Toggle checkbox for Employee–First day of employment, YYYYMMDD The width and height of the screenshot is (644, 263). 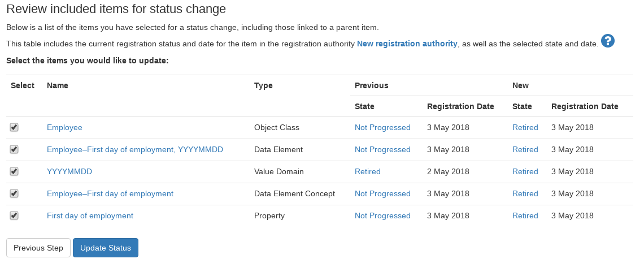[x=14, y=149]
